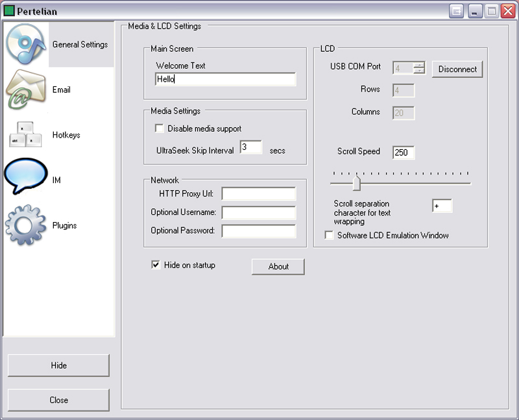Click the IM speech bubble icon
Image resolution: width=519 pixels, height=420 pixels.
pos(25,176)
